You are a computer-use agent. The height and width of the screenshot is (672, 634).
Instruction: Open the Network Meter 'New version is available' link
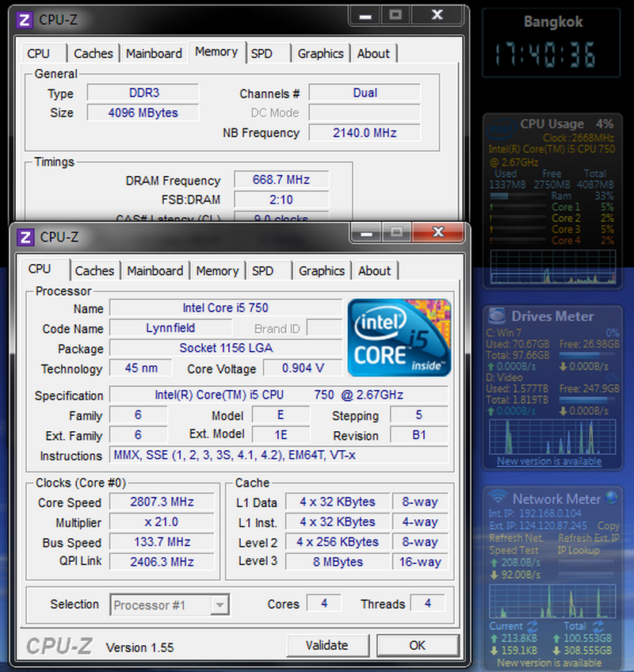(549, 663)
